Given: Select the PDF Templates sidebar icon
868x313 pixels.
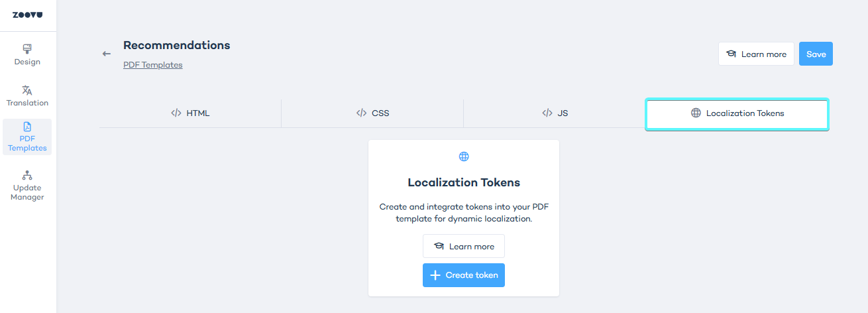Looking at the screenshot, I should [27, 127].
